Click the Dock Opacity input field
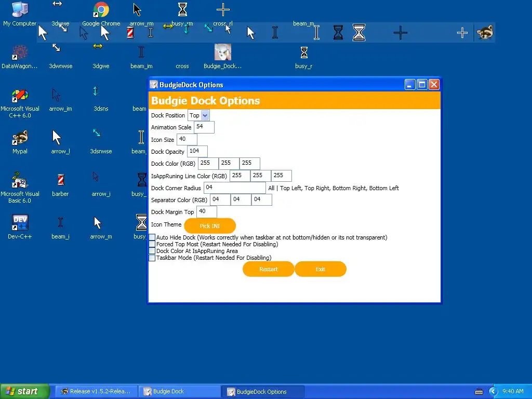Viewport: 532px width, 399px height. [x=197, y=152]
